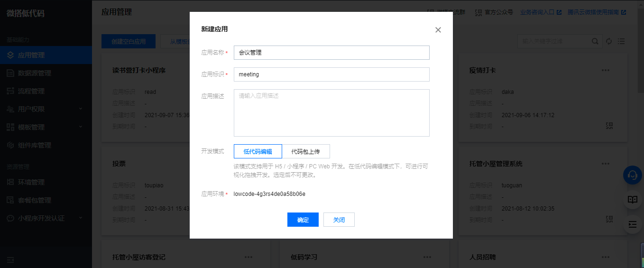Open 腾讯云微搭使用指南 link

[x=597, y=12]
